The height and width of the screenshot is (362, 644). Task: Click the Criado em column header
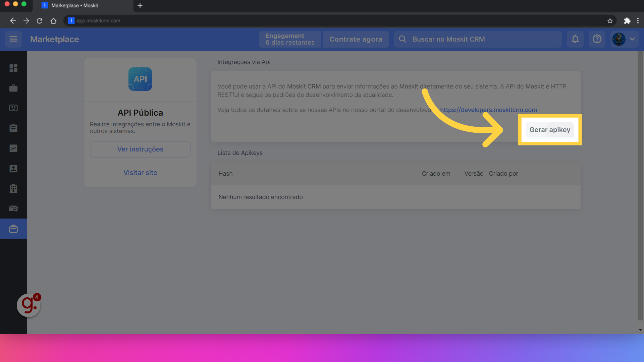click(x=436, y=174)
